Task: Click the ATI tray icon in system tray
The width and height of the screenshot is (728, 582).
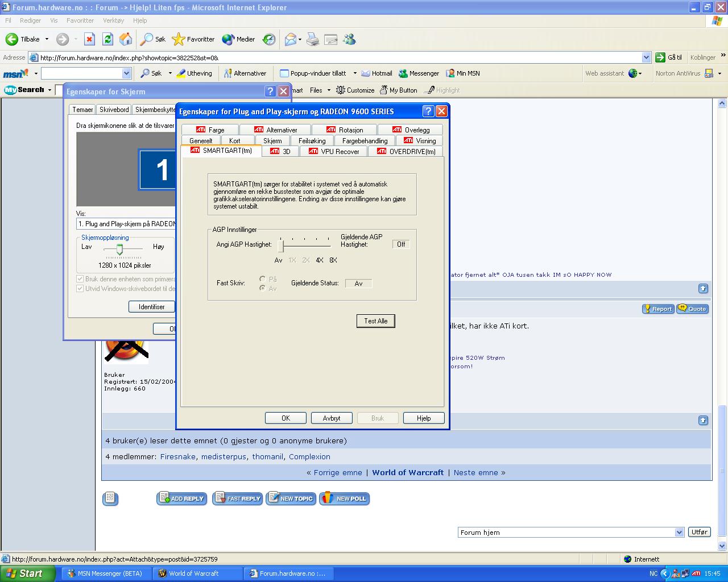Action: point(696,573)
